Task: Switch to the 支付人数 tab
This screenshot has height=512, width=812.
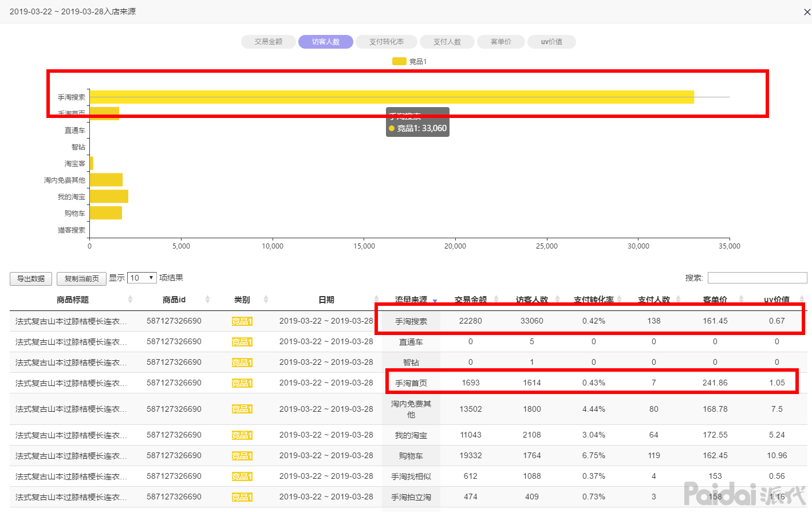Action: (x=447, y=42)
